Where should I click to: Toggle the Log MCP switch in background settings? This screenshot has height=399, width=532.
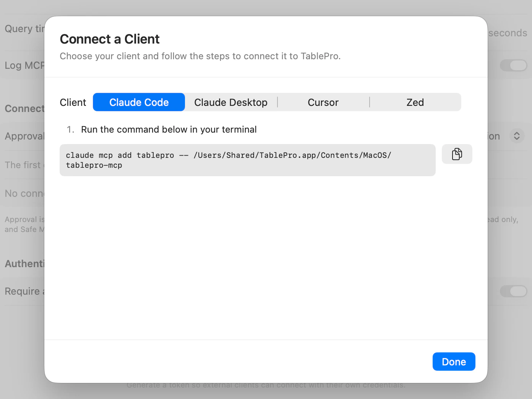(514, 65)
